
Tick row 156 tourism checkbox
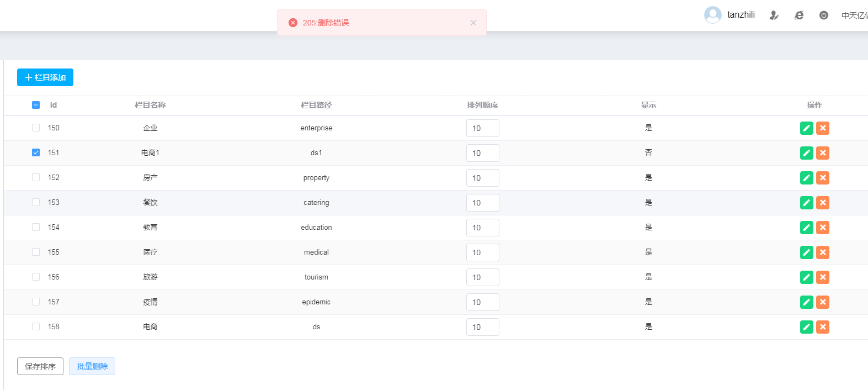coord(36,277)
